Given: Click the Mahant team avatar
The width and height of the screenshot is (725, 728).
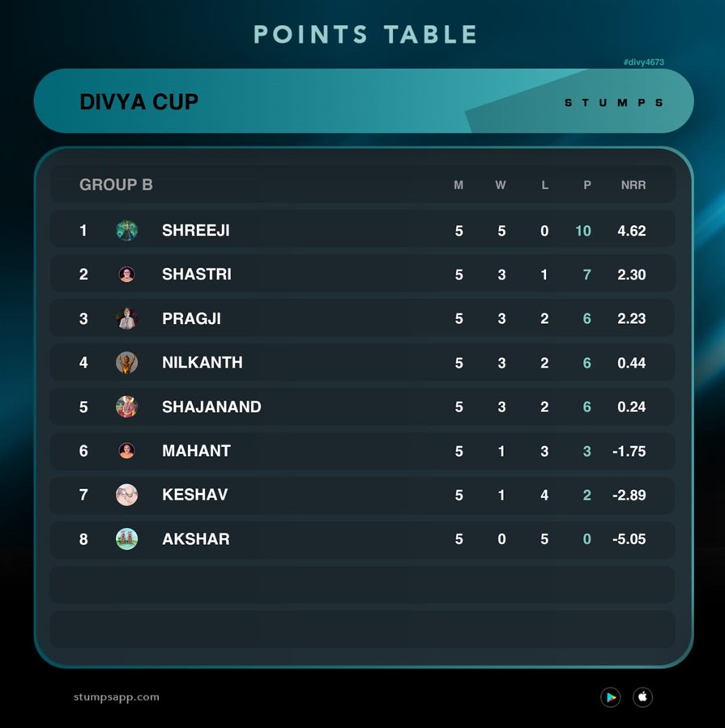Looking at the screenshot, I should 126,451.
